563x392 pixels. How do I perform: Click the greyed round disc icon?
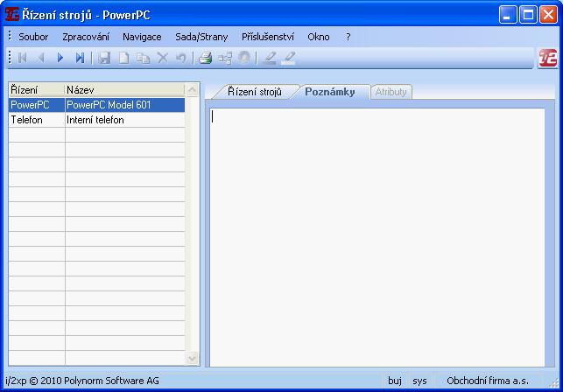click(x=244, y=58)
